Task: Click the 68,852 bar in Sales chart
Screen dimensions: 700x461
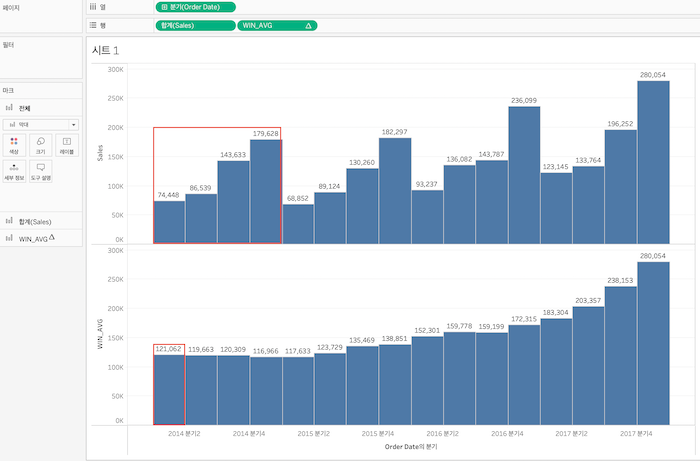Action: (x=298, y=224)
